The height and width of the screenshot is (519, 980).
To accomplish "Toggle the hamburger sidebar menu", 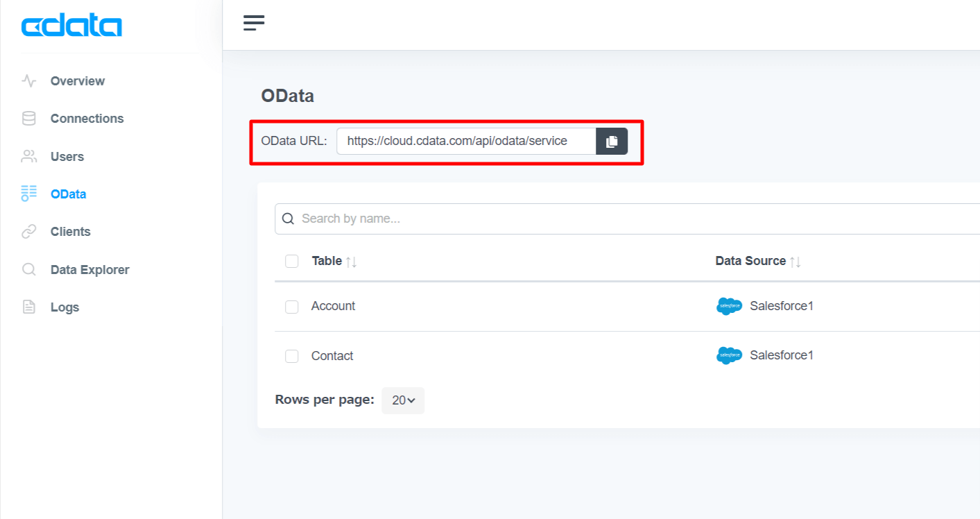I will pyautogui.click(x=254, y=23).
